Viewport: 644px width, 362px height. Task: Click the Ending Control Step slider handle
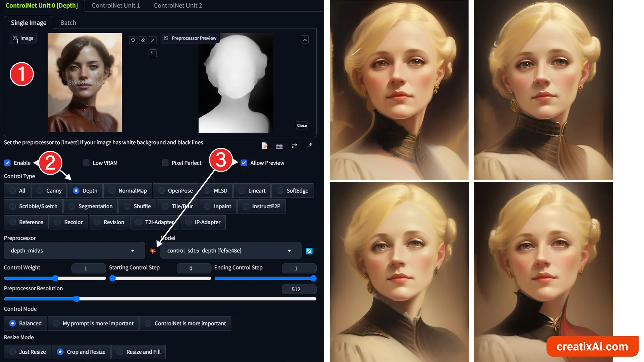[313, 278]
